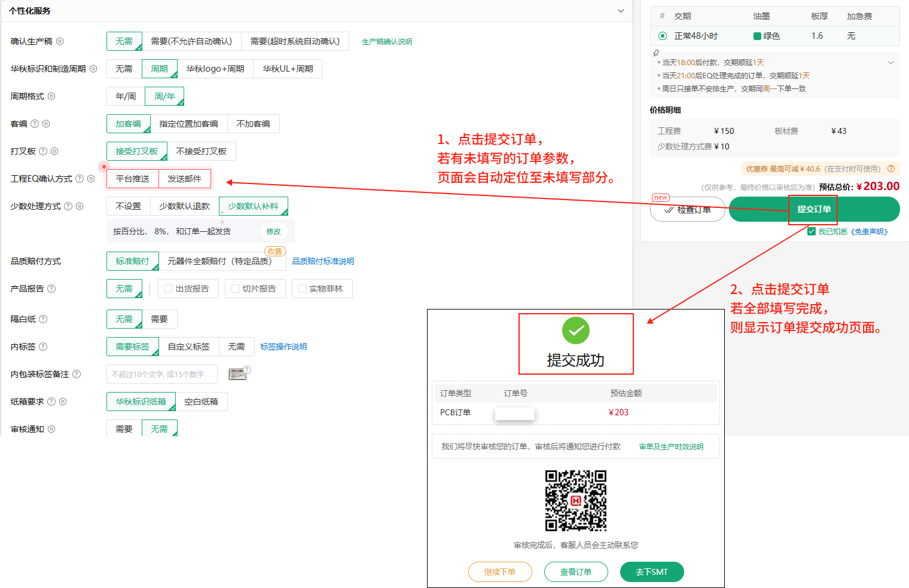Image resolution: width=909 pixels, height=588 pixels.
Task: Click help icon next to 隔白纸
Action: tap(43, 319)
